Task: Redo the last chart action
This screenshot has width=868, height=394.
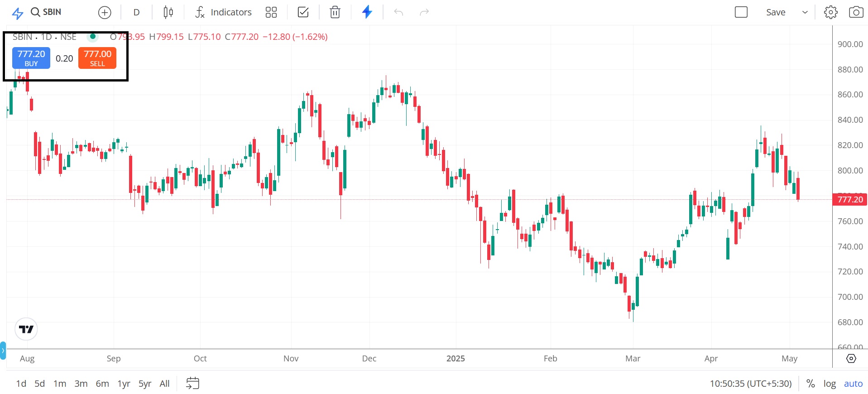Action: (424, 12)
